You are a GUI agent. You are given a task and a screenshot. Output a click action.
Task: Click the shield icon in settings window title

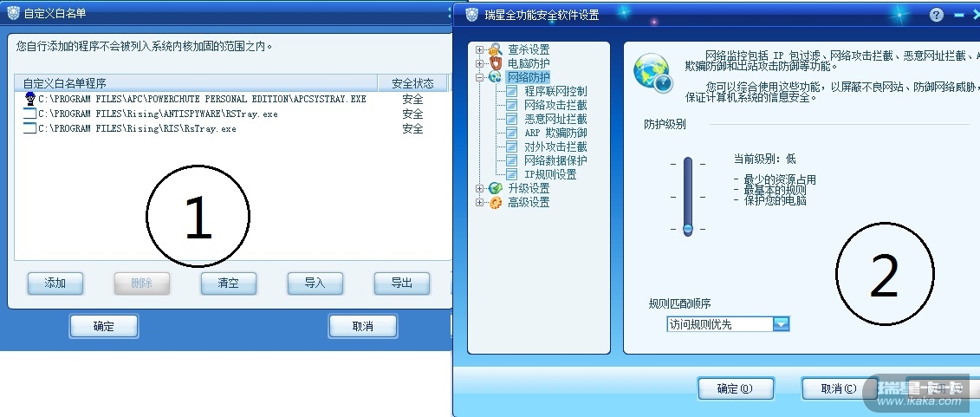tap(473, 15)
